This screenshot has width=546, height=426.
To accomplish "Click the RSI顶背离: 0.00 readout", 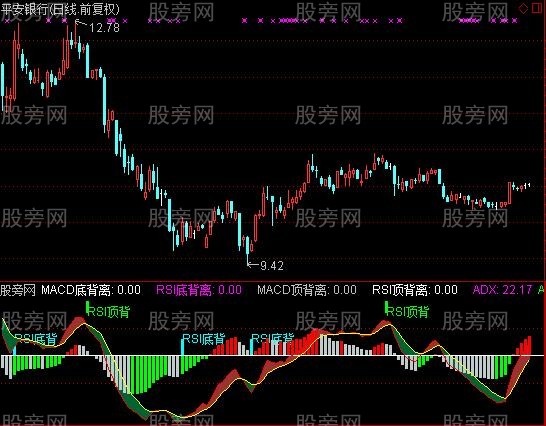I will coord(415,290).
